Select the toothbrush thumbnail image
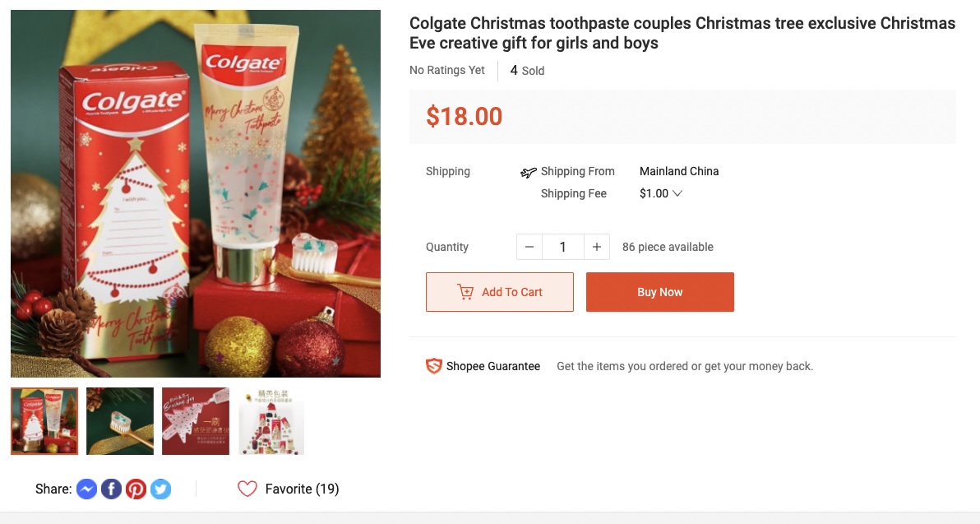Viewport: 980px width, 524px height. tap(119, 421)
